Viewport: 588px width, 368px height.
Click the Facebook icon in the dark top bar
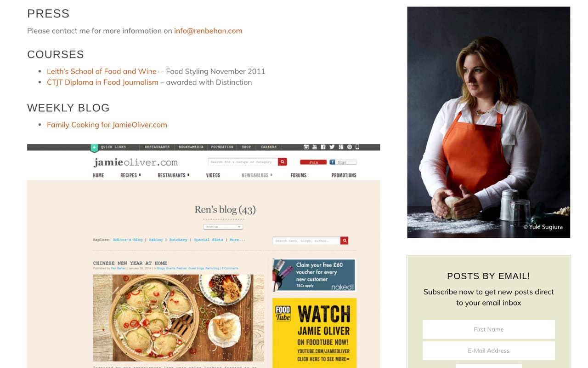[x=323, y=147]
